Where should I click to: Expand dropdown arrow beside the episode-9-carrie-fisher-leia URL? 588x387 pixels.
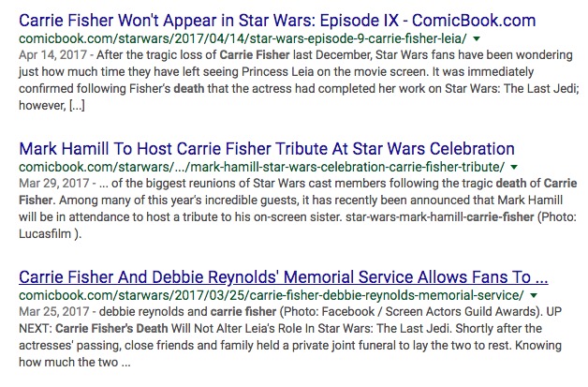[x=477, y=39]
